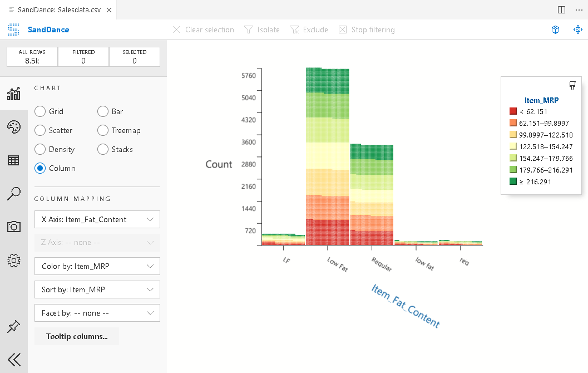
Task: Click the red < 62.151 legend swatch
Action: pyautogui.click(x=513, y=112)
